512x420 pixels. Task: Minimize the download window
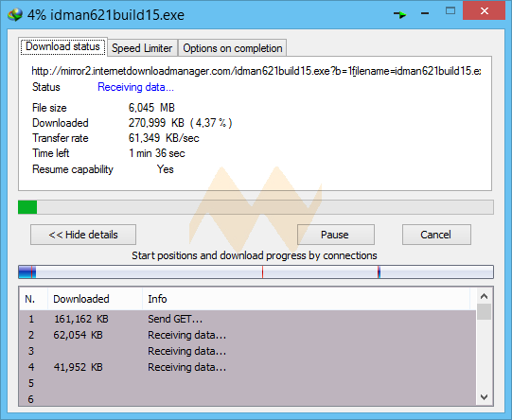click(x=425, y=13)
